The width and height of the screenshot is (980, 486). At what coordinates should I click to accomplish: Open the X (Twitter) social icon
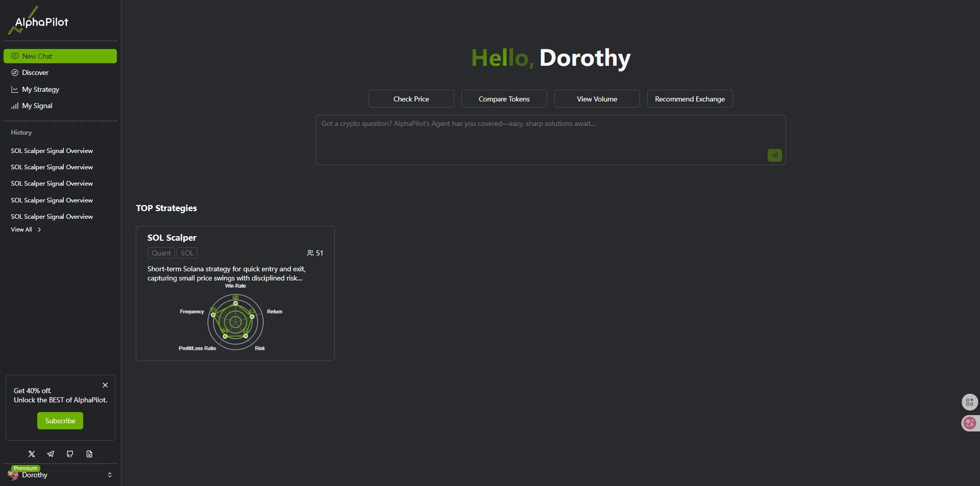click(32, 454)
